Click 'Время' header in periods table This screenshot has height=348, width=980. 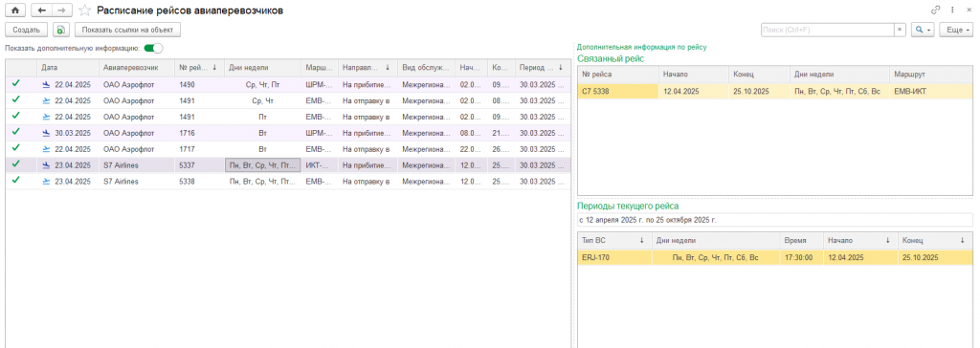(x=801, y=240)
